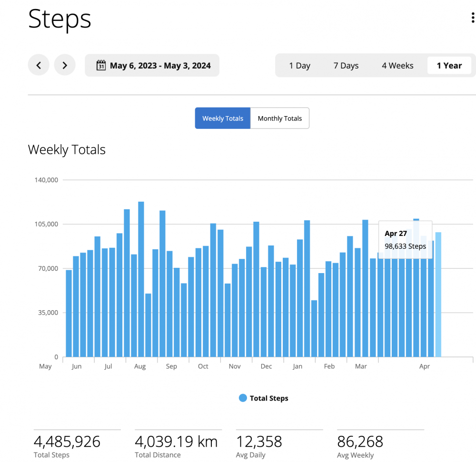This screenshot has width=476, height=462.
Task: Click the highlighted Apr 27 bar
Action: [438, 295]
